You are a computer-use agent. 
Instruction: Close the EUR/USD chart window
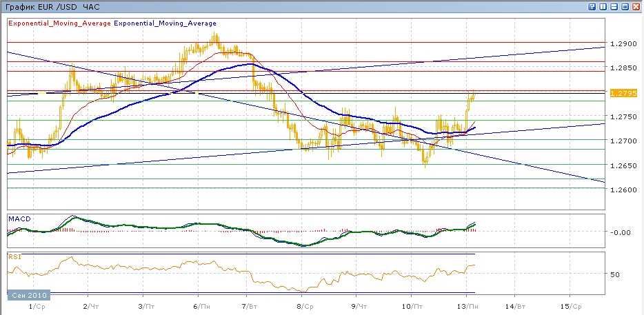tap(636, 7)
